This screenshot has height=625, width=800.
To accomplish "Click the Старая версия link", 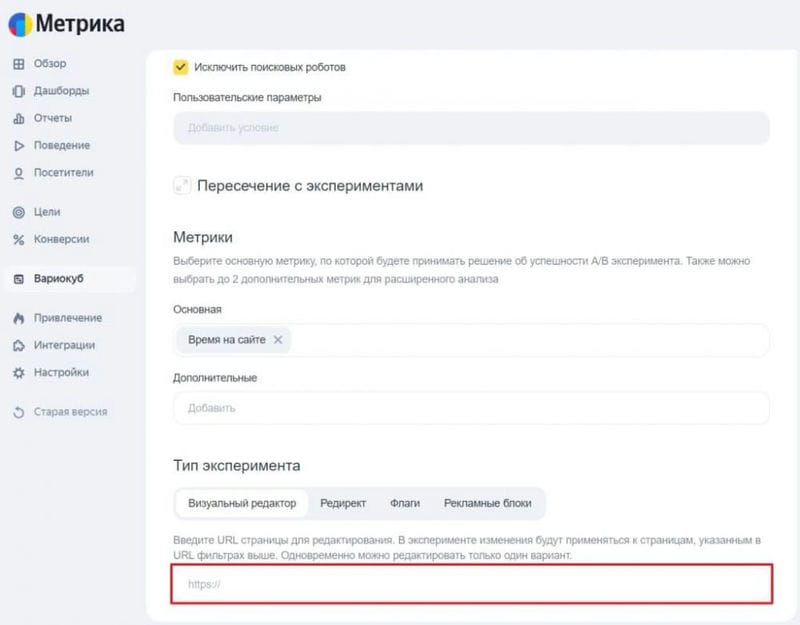I will click(x=70, y=412).
